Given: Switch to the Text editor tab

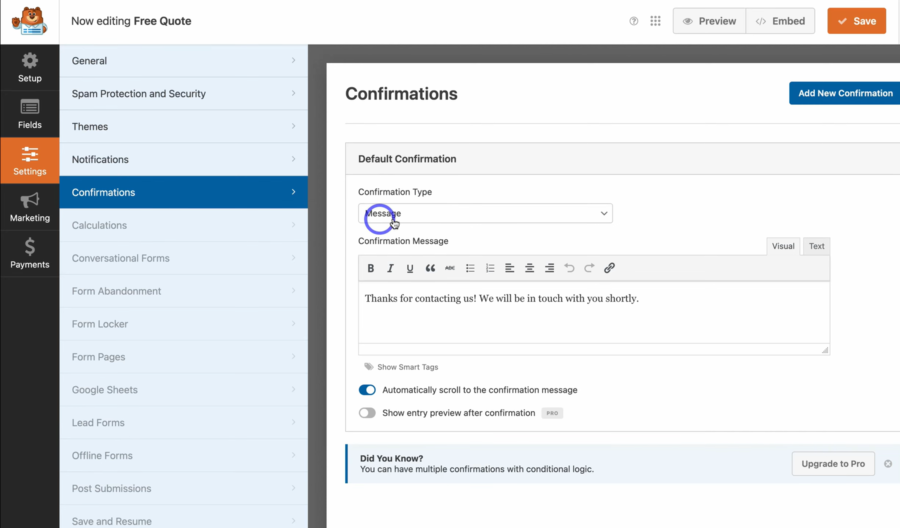Looking at the screenshot, I should [817, 246].
